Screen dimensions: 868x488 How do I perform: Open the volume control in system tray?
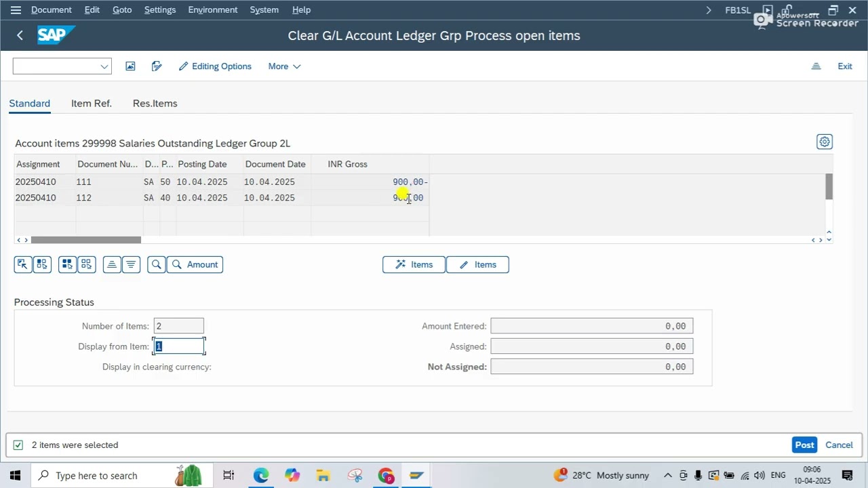click(759, 475)
